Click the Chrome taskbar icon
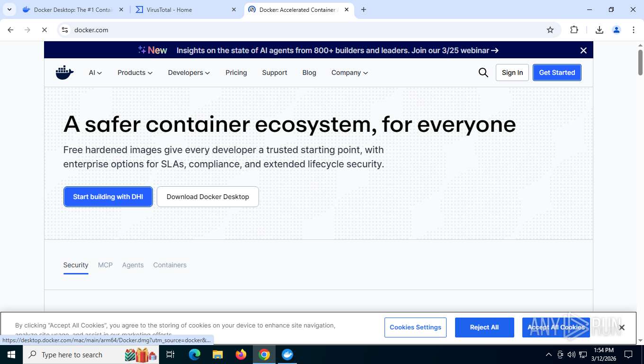The height and width of the screenshot is (364, 644). [264, 355]
